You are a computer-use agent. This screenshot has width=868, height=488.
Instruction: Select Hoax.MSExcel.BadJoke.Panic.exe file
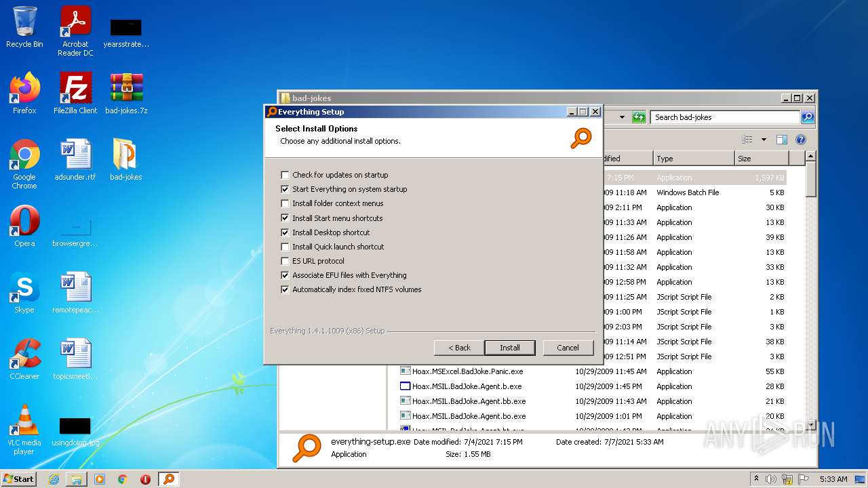point(467,371)
